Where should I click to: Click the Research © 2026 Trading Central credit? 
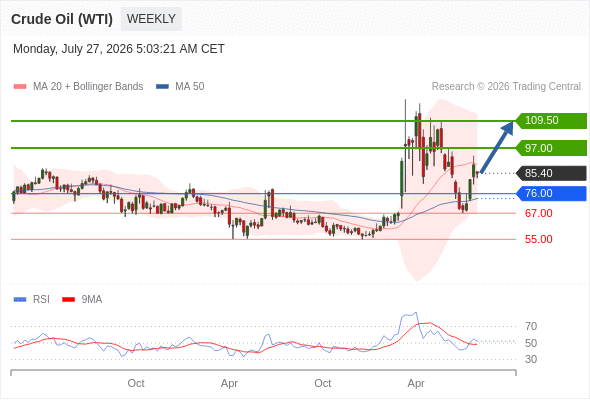tap(506, 87)
